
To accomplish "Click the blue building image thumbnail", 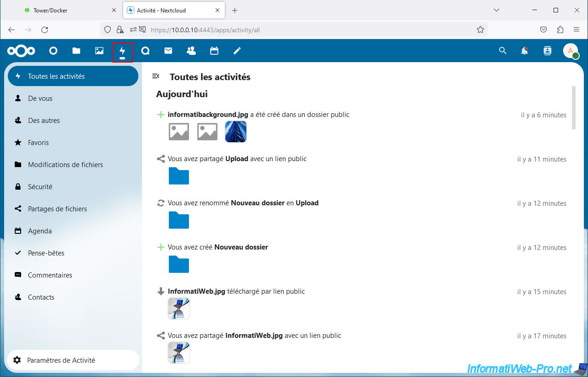I will pyautogui.click(x=236, y=132).
